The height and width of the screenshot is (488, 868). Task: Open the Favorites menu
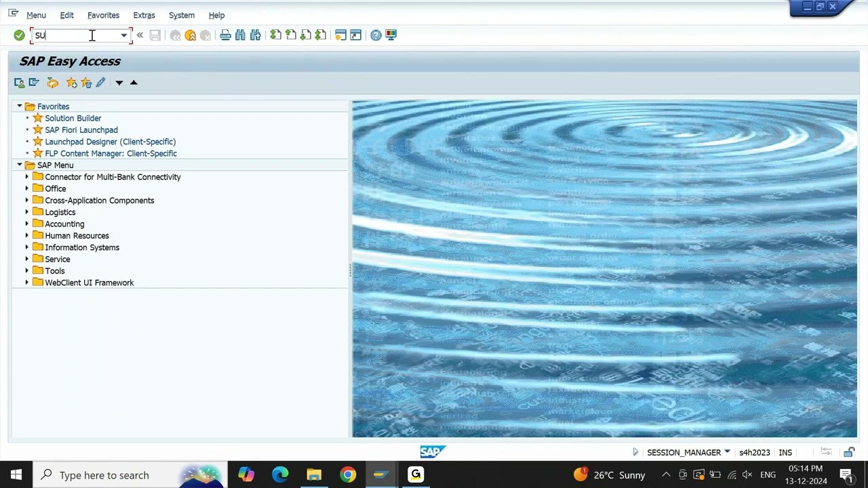pos(103,15)
